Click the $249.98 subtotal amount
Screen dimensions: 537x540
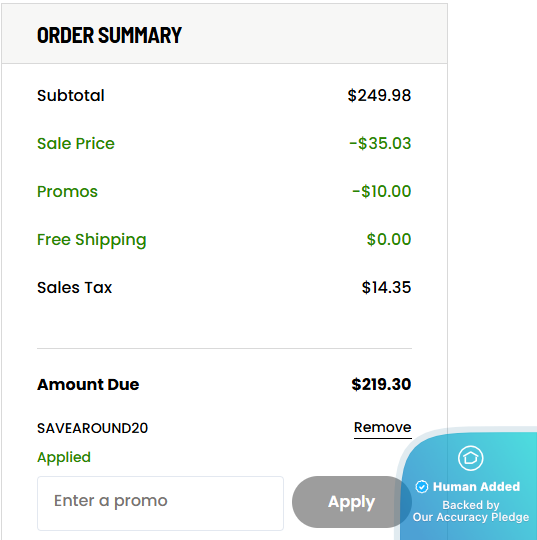(x=379, y=95)
